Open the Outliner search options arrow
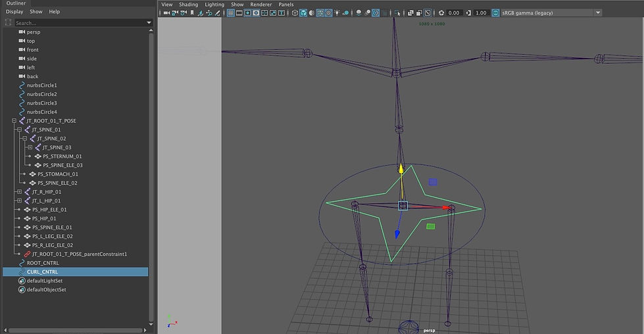 149,23
